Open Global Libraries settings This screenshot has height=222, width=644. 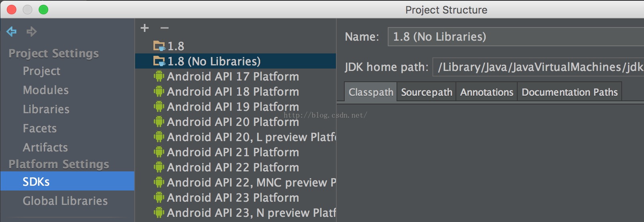[x=65, y=201]
